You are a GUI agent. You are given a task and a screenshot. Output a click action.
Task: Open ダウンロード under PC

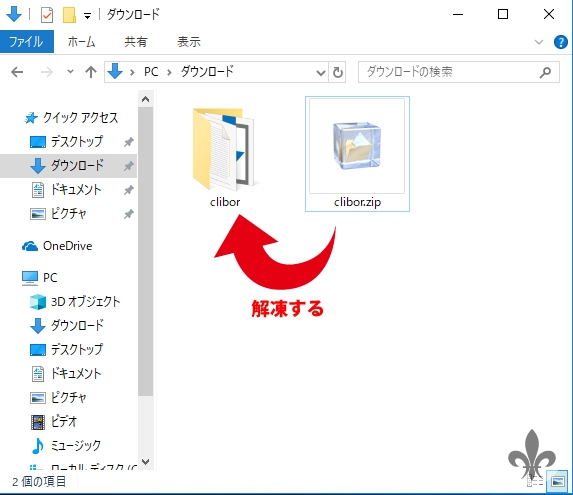click(x=67, y=325)
